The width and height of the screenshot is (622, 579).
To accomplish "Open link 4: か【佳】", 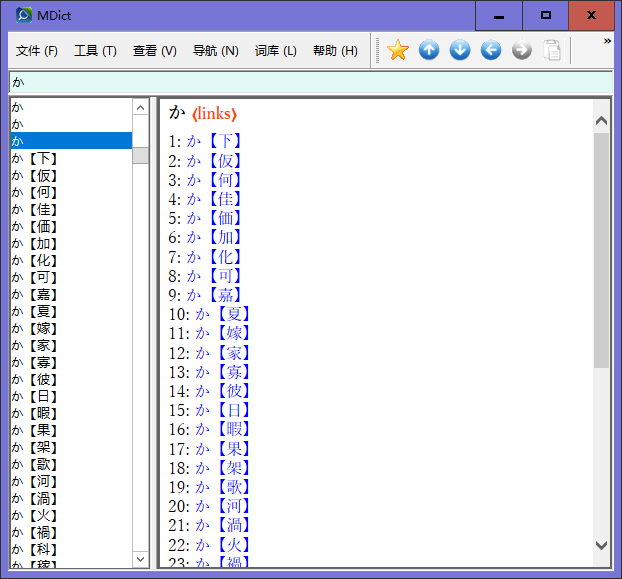I will pyautogui.click(x=214, y=199).
